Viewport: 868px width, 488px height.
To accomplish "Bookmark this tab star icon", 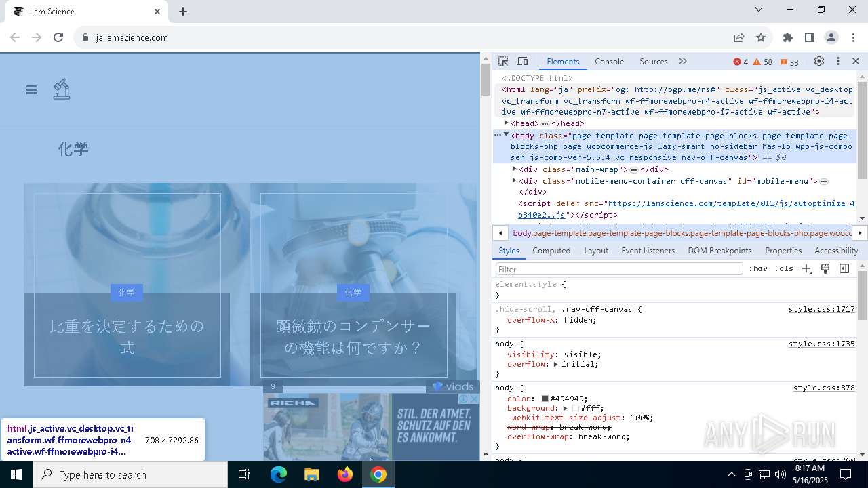I will (761, 37).
